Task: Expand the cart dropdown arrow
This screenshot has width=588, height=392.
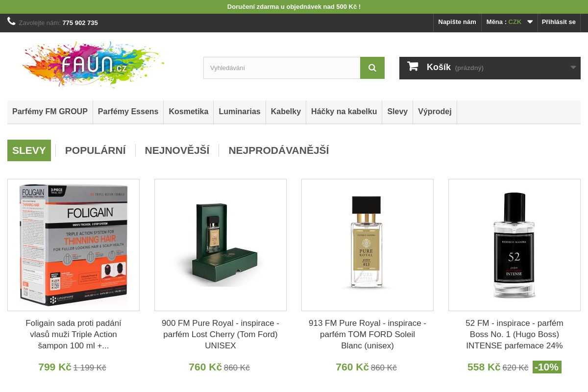Action: tap(573, 68)
